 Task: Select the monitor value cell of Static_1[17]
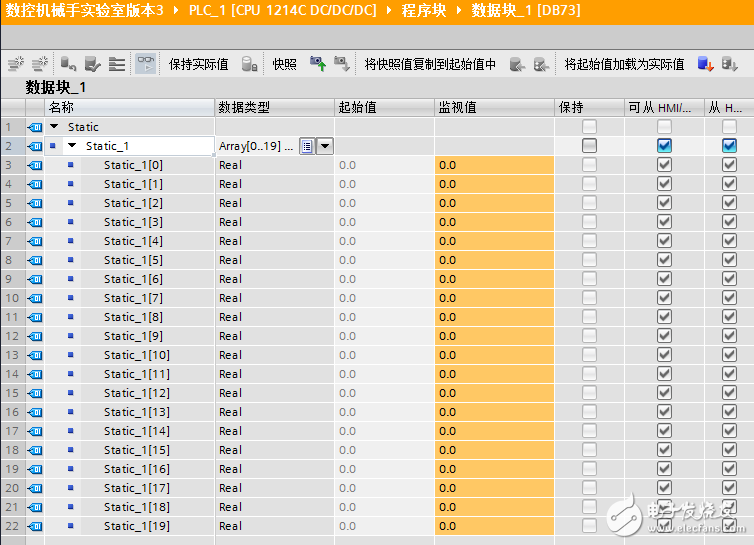tap(494, 488)
